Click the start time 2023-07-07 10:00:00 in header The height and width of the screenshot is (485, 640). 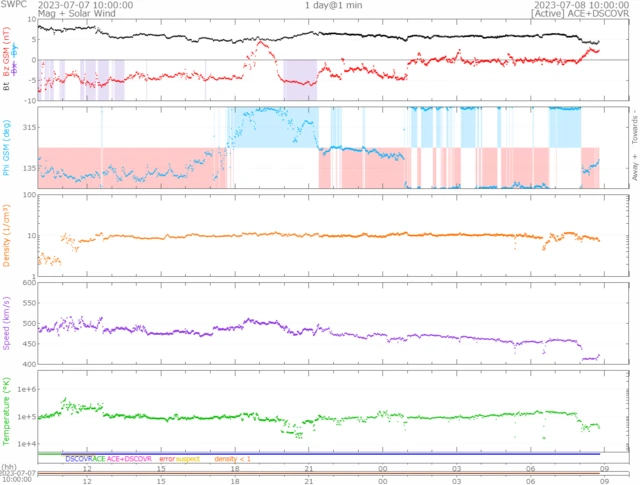85,5
